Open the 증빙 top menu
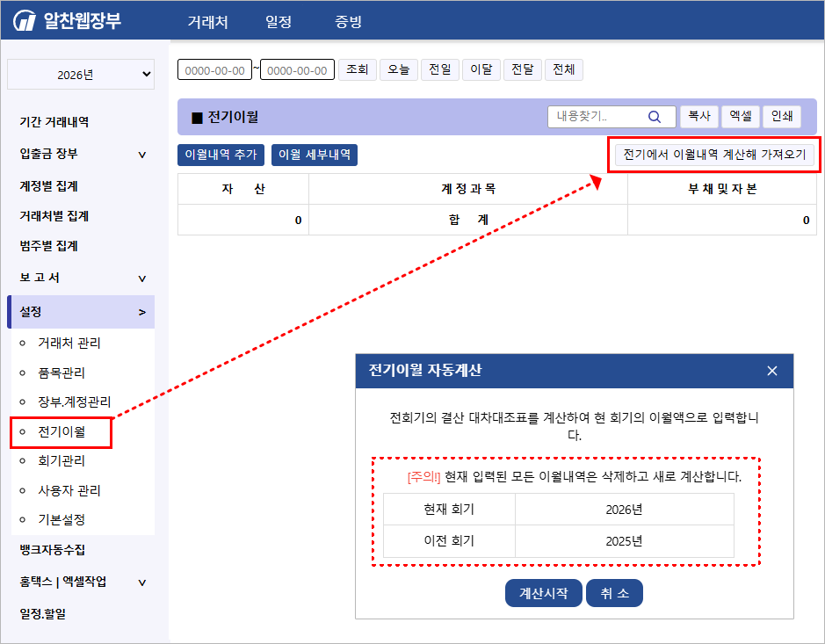Viewport: 825px width, 644px height. 348,22
